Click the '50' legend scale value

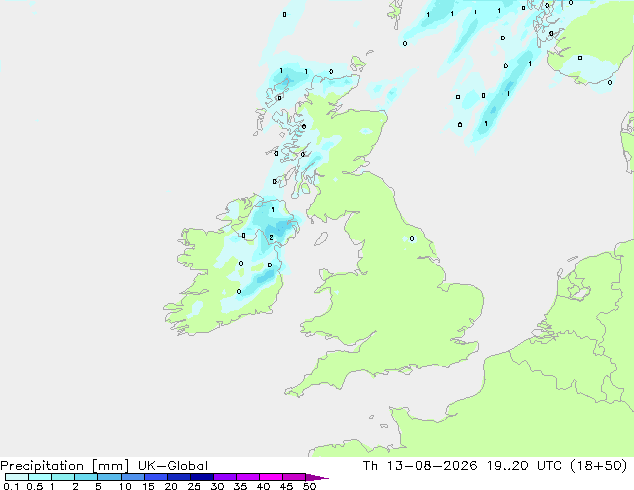(309, 486)
